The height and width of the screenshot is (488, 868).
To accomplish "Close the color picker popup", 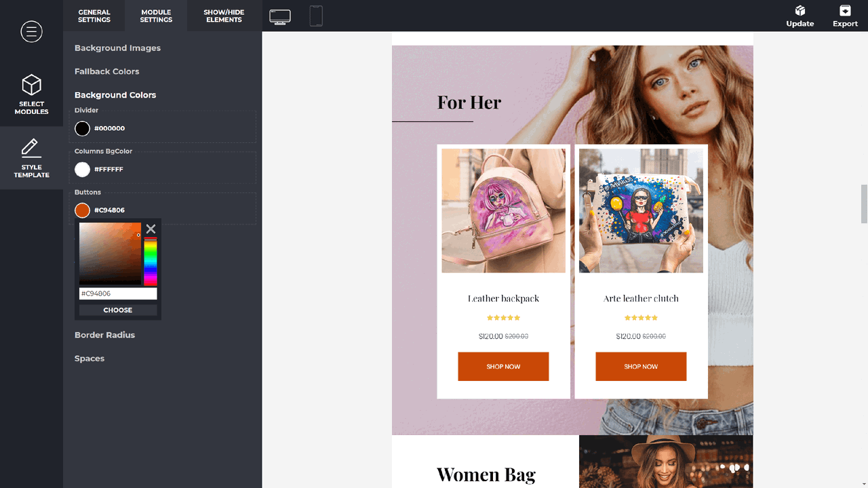I will coord(151,229).
